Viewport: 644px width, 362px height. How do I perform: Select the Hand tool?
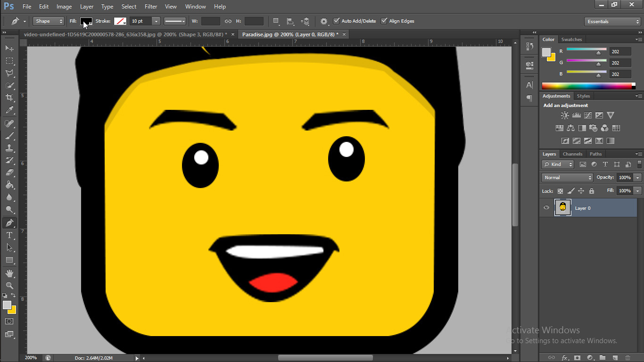pos(8,273)
